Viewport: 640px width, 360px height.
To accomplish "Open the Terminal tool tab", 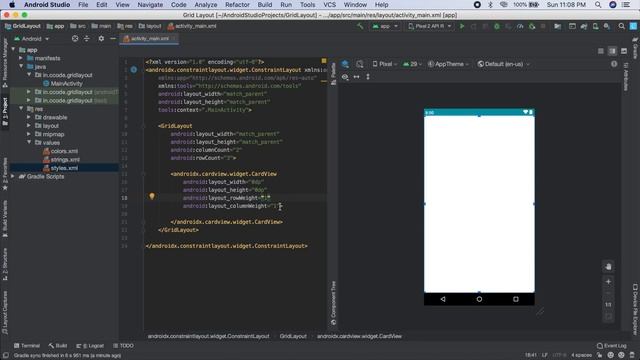I will tap(27, 346).
